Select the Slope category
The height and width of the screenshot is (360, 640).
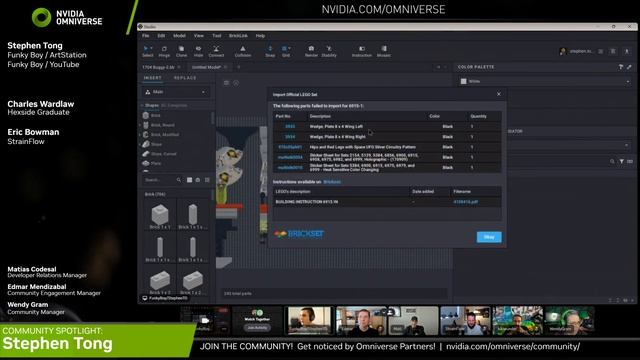[x=156, y=144]
